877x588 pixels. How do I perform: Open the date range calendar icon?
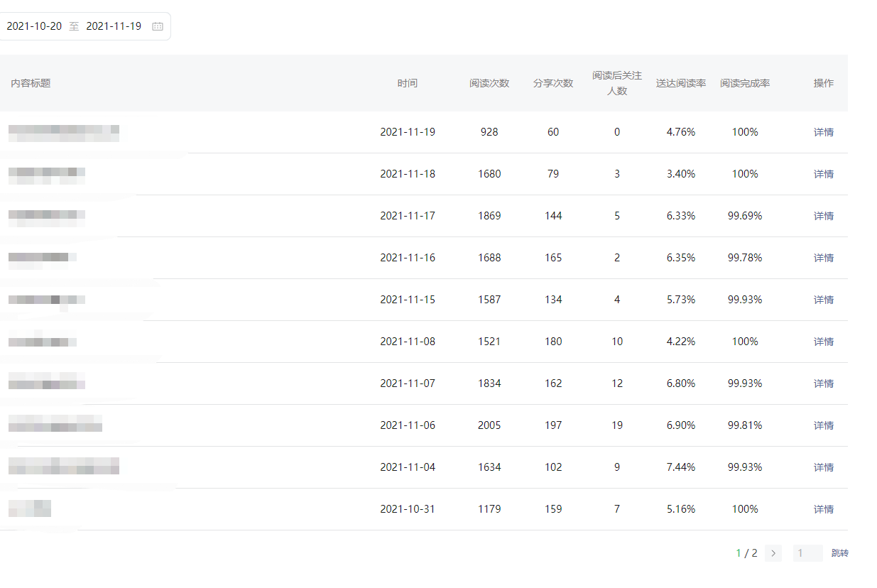point(158,26)
